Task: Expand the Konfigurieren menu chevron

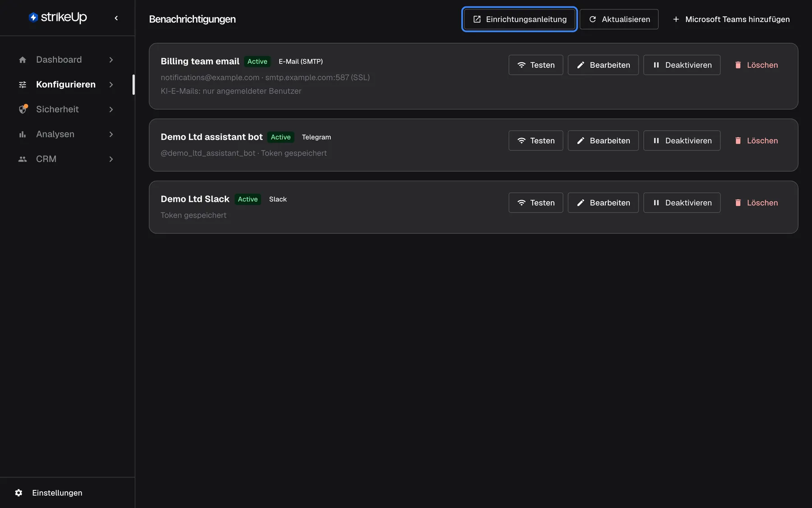Action: click(111, 84)
